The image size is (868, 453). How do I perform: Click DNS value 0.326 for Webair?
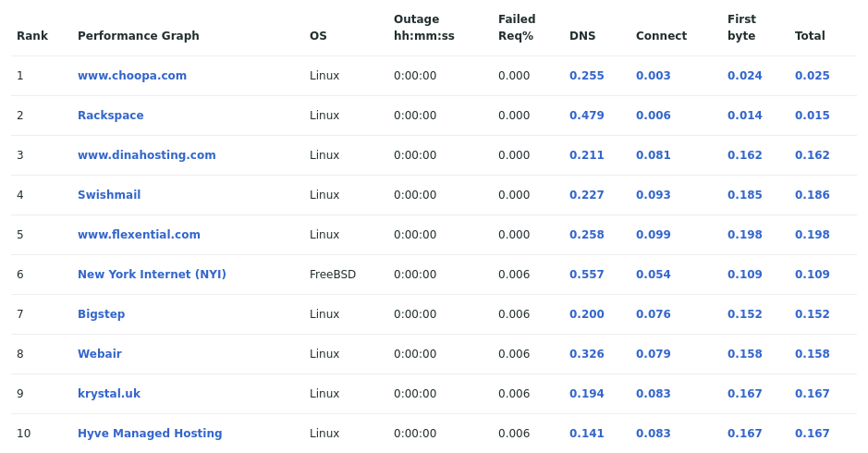coord(587,354)
